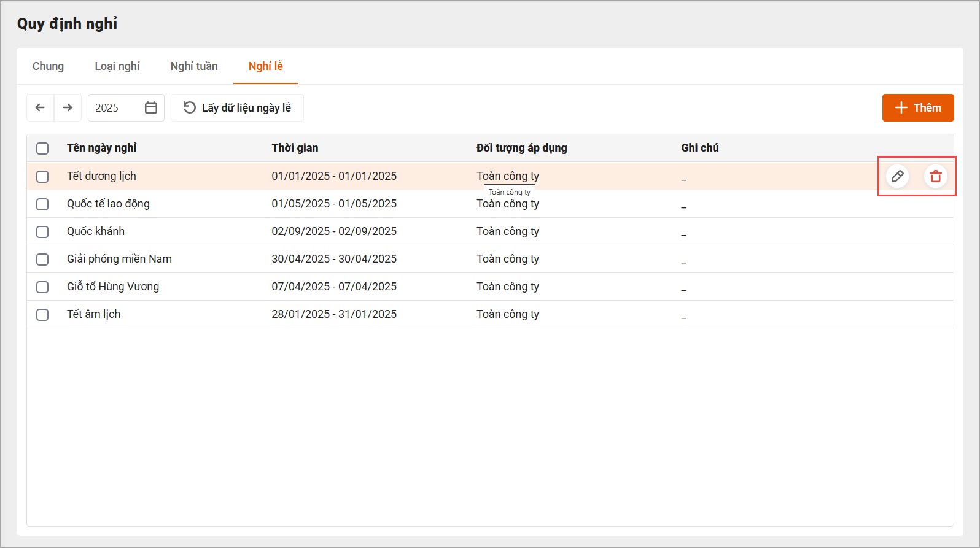The image size is (980, 548).
Task: Select the Quốc khánh row checkbox
Action: [42, 232]
